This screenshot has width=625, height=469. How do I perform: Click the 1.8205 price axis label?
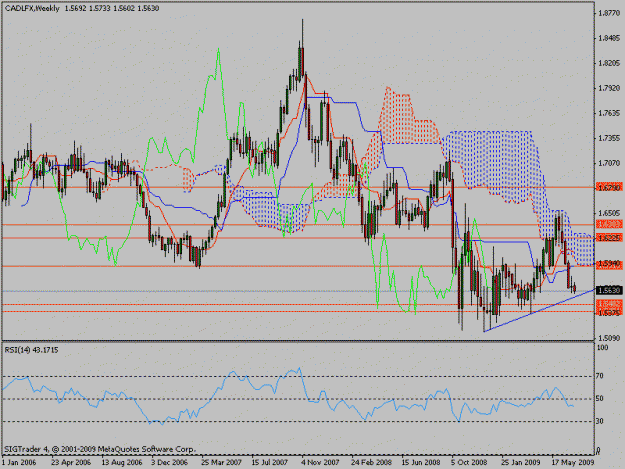(x=609, y=63)
